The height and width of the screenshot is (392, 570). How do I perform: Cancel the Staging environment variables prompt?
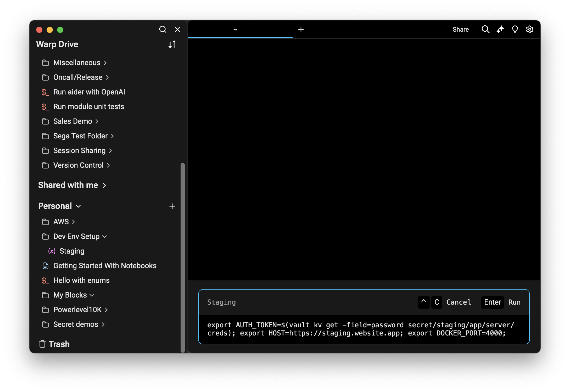point(459,302)
